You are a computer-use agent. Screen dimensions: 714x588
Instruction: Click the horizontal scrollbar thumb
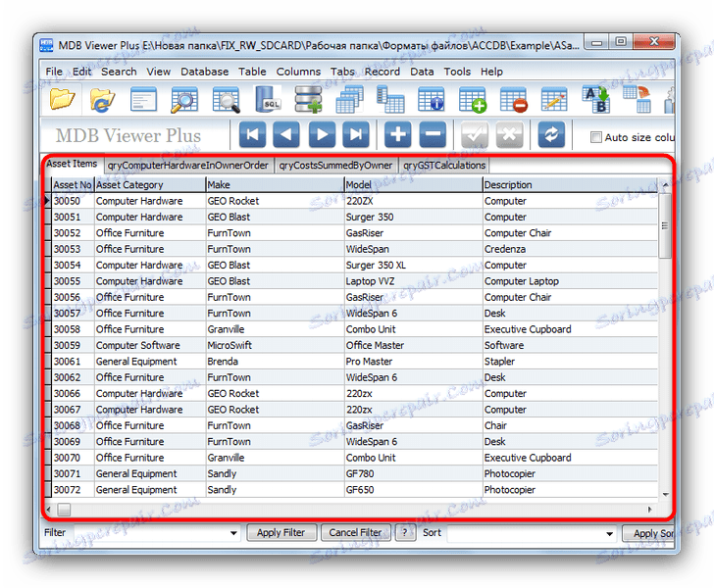(x=64, y=510)
